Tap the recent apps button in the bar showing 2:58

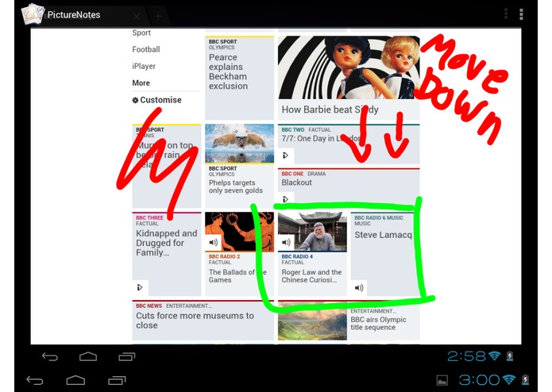[127, 357]
